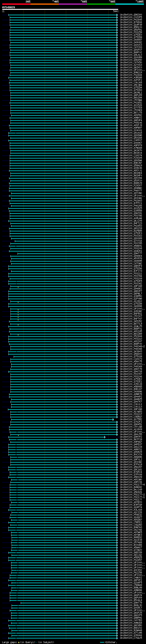This screenshot has height=644, width=146.
Task: Select hit label UniRef100_P62258
Action: pyautogui.click(x=131, y=573)
